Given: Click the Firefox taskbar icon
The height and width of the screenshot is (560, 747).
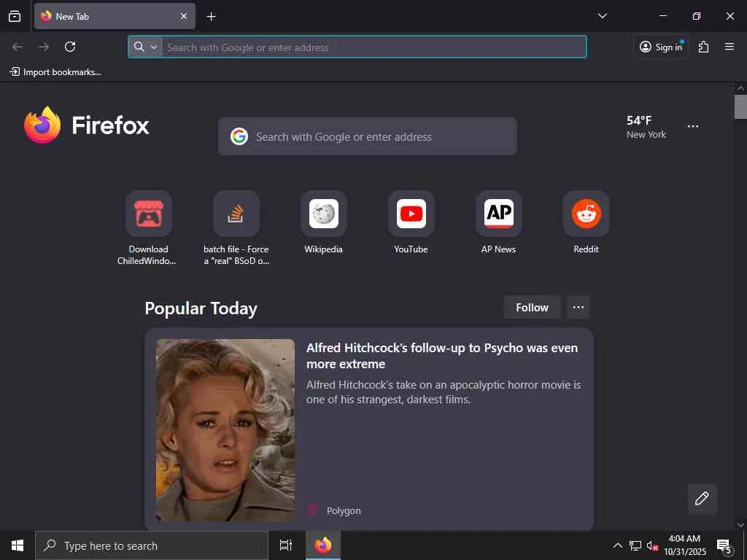Looking at the screenshot, I should coord(323,545).
